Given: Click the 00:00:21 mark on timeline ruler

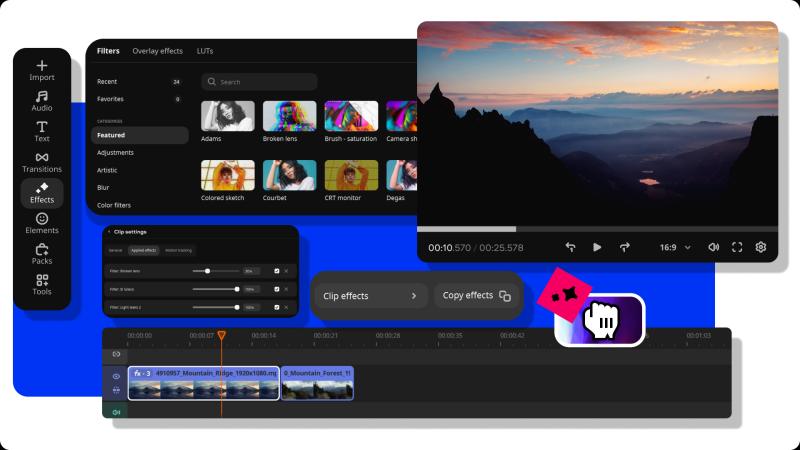Looking at the screenshot, I should coord(326,336).
